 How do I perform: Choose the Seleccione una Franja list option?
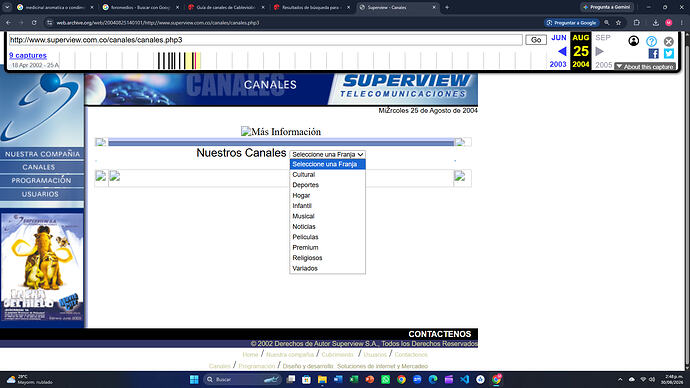(x=327, y=164)
